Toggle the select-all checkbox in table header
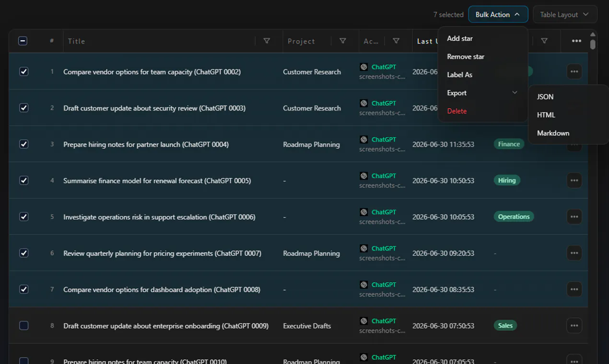The image size is (609, 364). click(x=23, y=41)
